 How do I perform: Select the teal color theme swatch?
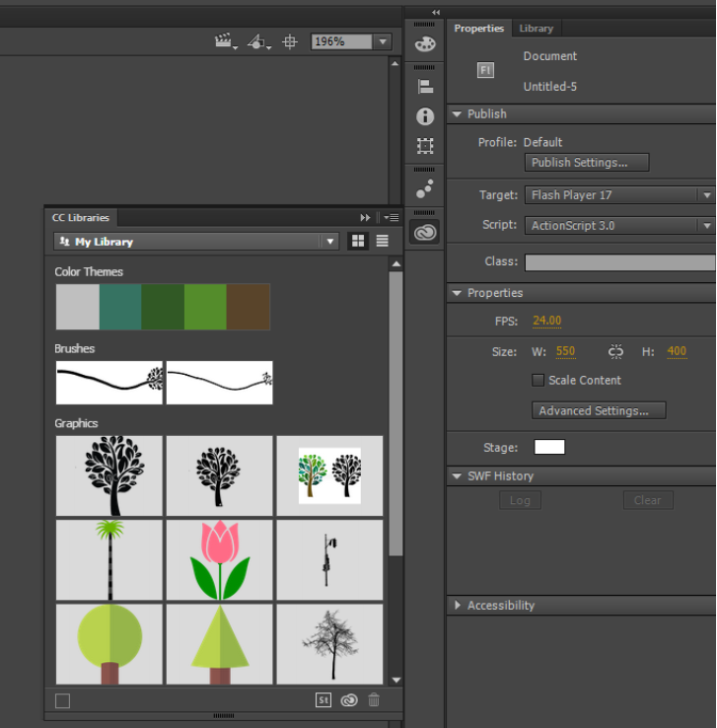click(120, 307)
